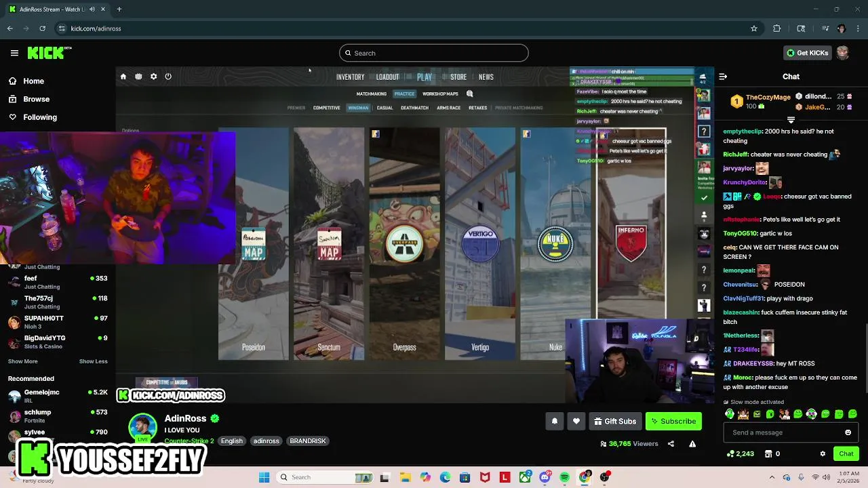Click the 2,243 channel points icon

730,453
